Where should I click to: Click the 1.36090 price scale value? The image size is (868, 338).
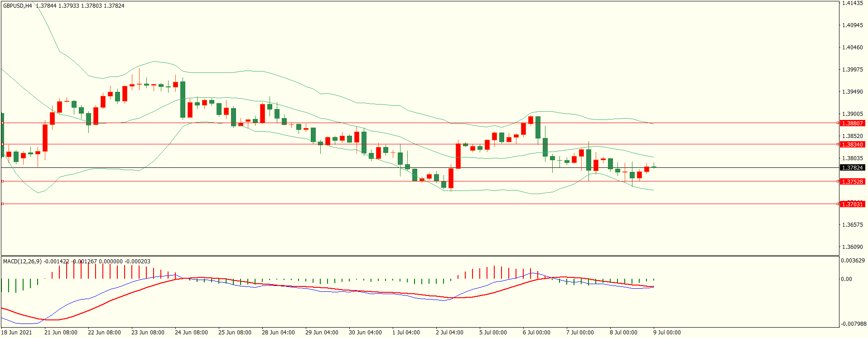click(x=852, y=247)
